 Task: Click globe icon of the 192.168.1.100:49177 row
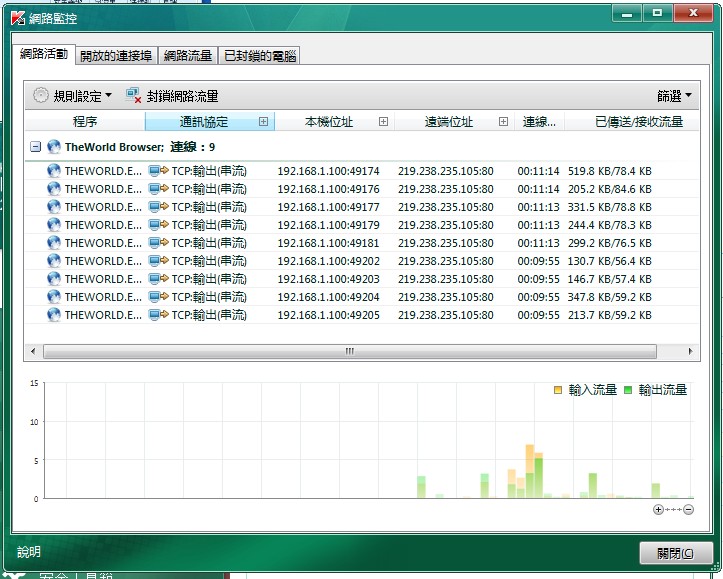click(x=54, y=207)
